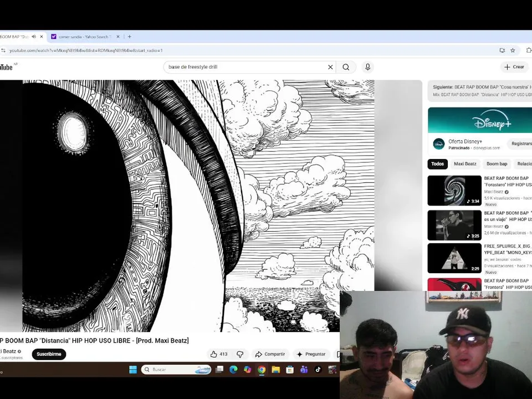Click the Preguntar button
Viewport: 532px width, 399px height.
[311, 354]
